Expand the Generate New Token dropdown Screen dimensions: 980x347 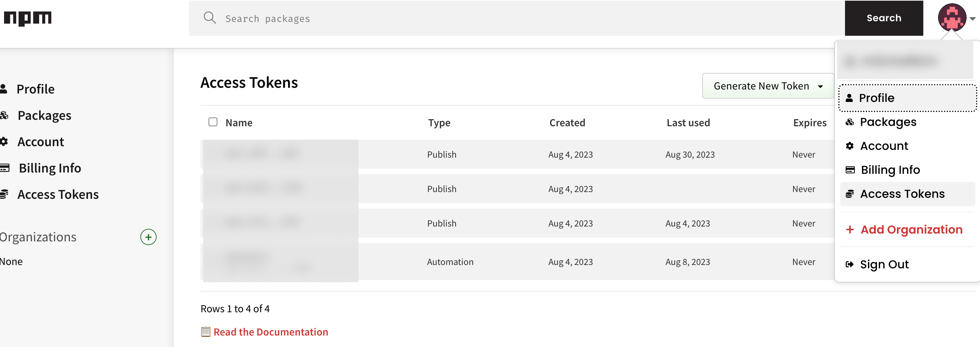pyautogui.click(x=768, y=86)
